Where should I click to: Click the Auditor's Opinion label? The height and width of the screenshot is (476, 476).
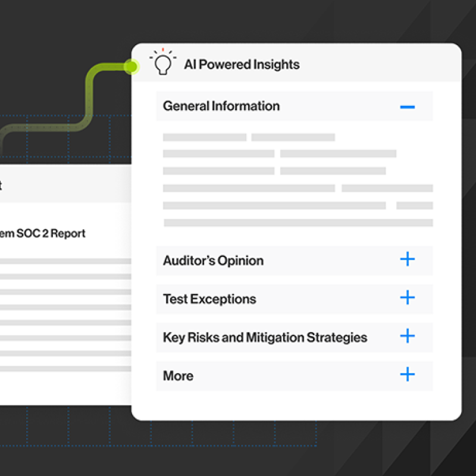pyautogui.click(x=213, y=261)
